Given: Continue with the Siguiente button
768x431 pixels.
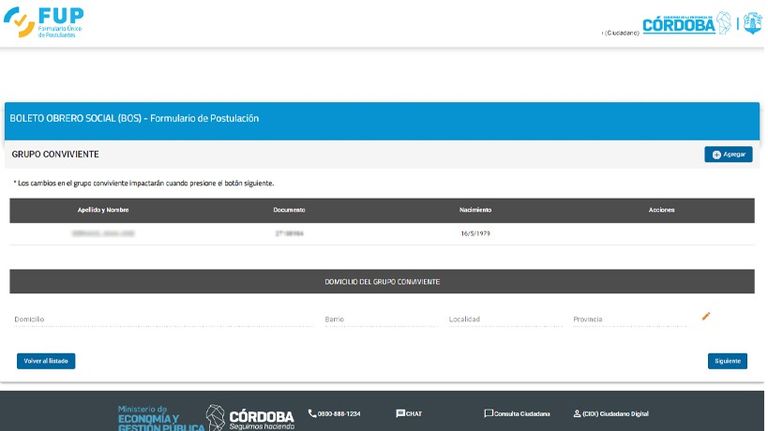Looking at the screenshot, I should coord(727,361).
